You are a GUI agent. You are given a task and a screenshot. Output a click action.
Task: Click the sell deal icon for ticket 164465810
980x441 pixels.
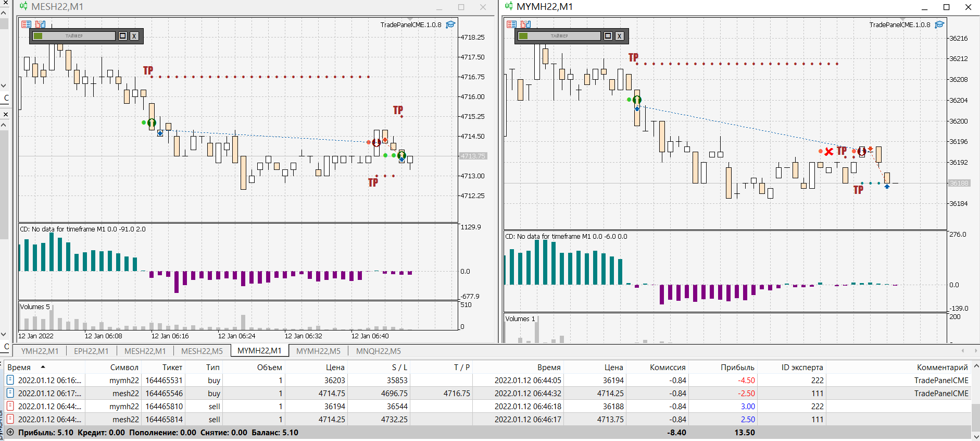[x=10, y=406]
